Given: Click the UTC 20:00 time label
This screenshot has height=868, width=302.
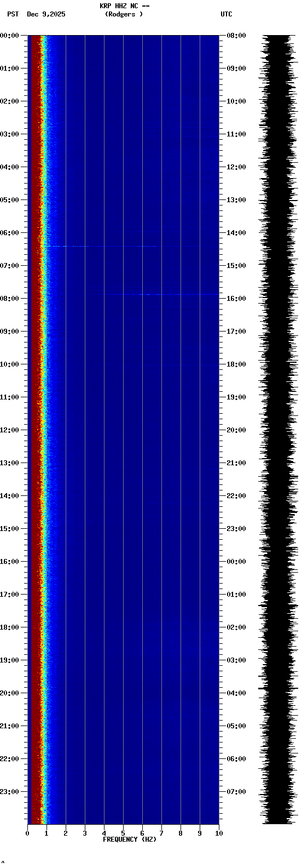Looking at the screenshot, I should 236,430.
